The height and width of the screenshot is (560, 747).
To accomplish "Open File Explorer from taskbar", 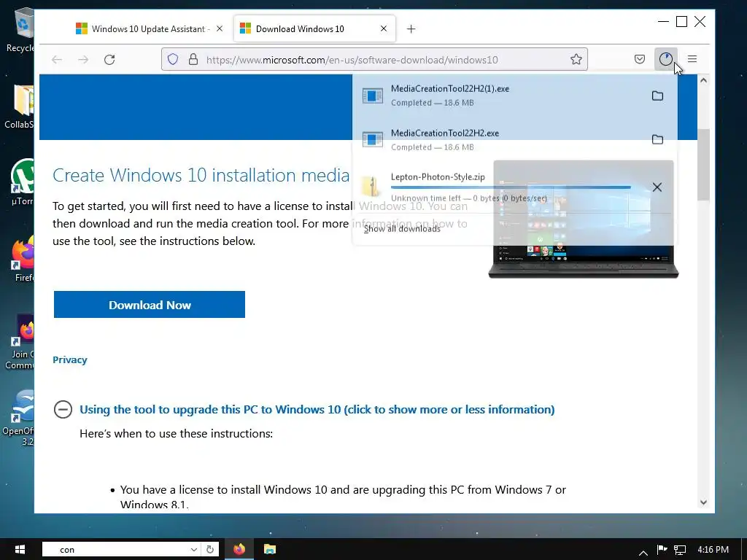I will (x=270, y=550).
